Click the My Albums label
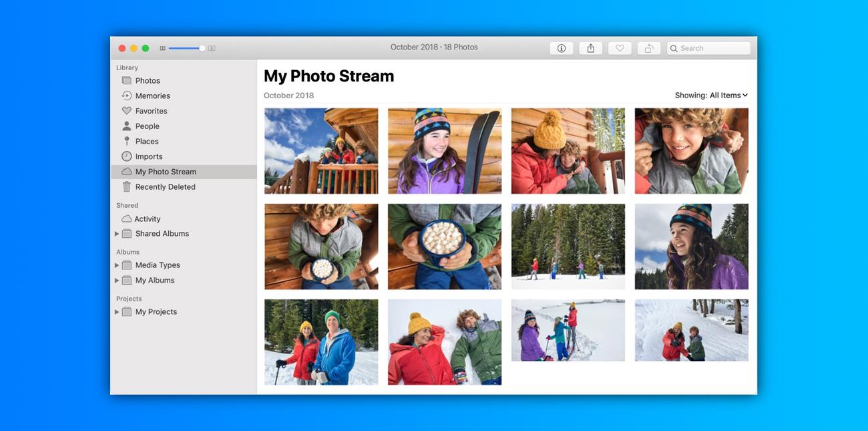Image resolution: width=868 pixels, height=431 pixels. pos(155,281)
